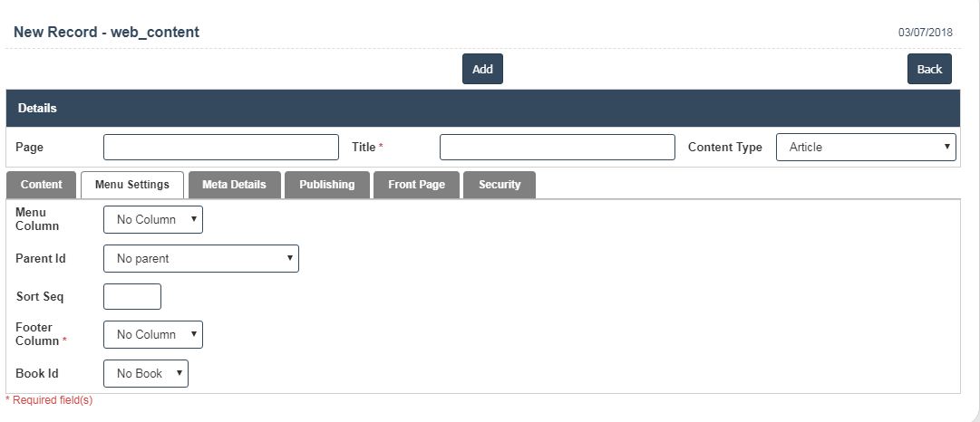Viewport: 980px width, 422px height.
Task: Open the Content Type dropdown
Action: (x=866, y=148)
